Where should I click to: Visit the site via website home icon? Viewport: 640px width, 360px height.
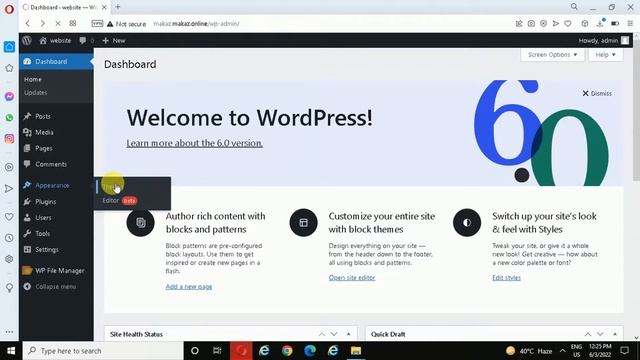55,40
